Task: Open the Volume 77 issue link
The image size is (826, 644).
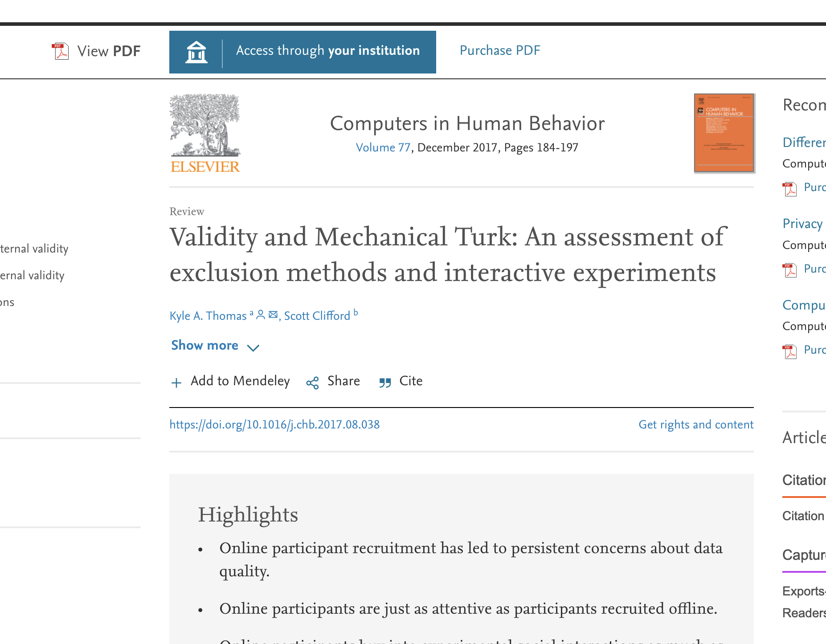Action: (x=383, y=147)
